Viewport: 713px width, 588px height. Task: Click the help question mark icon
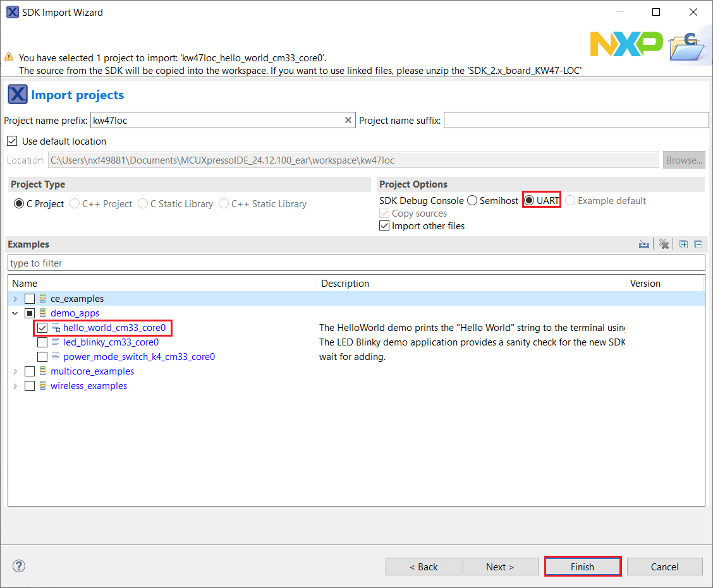click(19, 566)
